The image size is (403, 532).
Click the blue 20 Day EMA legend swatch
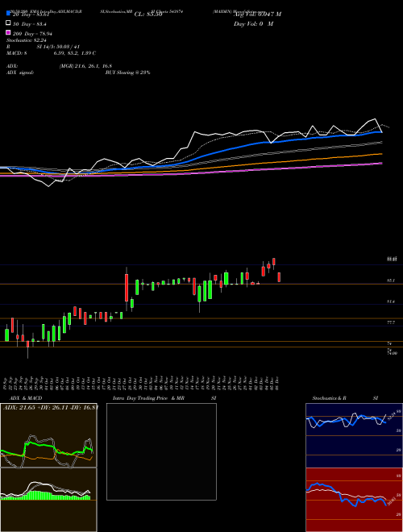pyautogui.click(x=8, y=14)
